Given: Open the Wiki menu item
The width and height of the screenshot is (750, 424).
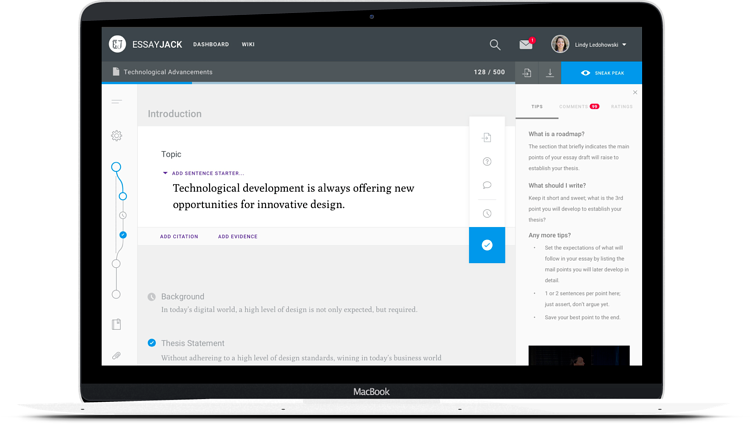Looking at the screenshot, I should [248, 44].
